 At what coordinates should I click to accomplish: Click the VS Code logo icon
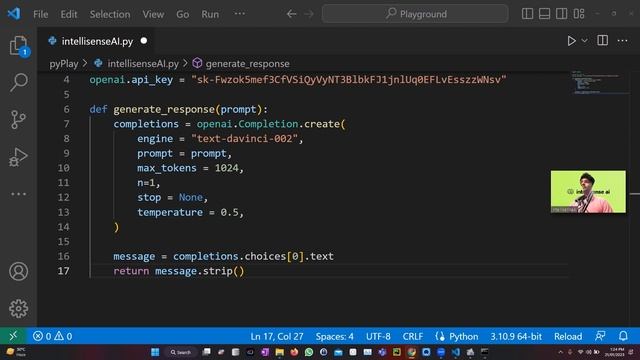coord(14,14)
